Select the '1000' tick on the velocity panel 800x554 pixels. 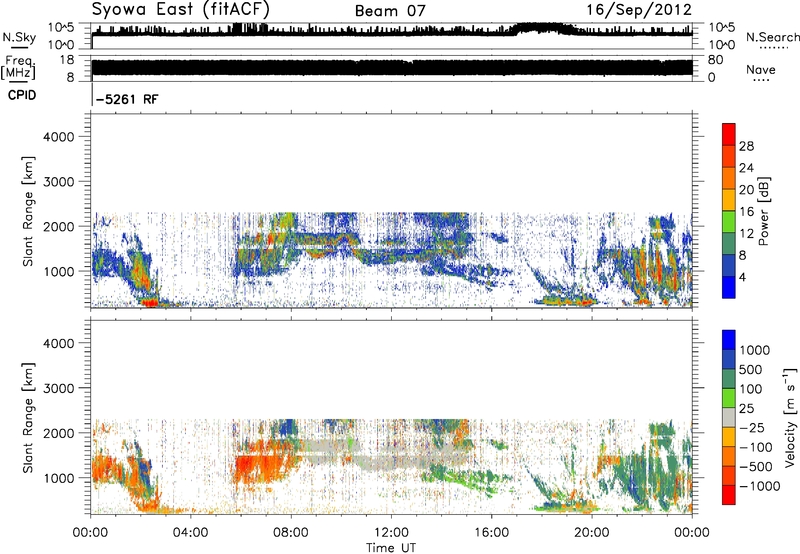[59, 478]
